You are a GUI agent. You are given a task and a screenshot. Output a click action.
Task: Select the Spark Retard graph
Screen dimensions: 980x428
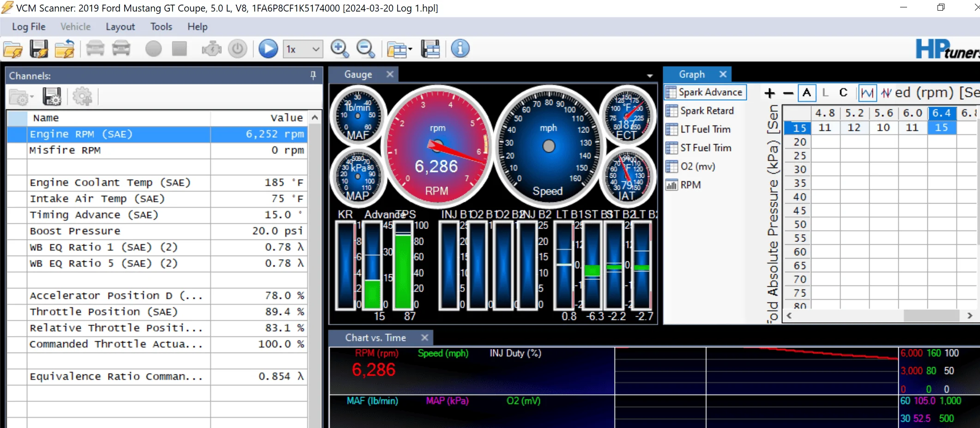coord(701,111)
